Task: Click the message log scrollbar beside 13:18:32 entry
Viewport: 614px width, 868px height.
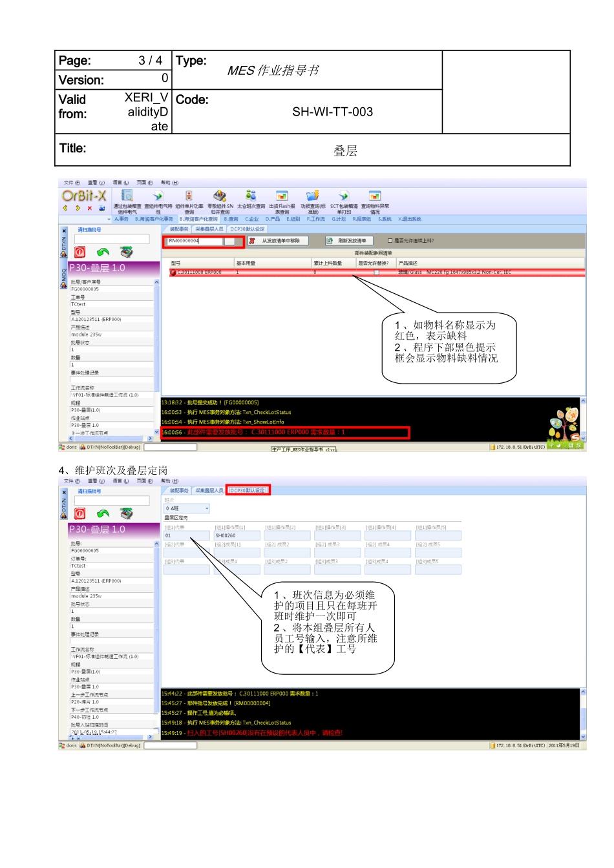Action: point(584,418)
